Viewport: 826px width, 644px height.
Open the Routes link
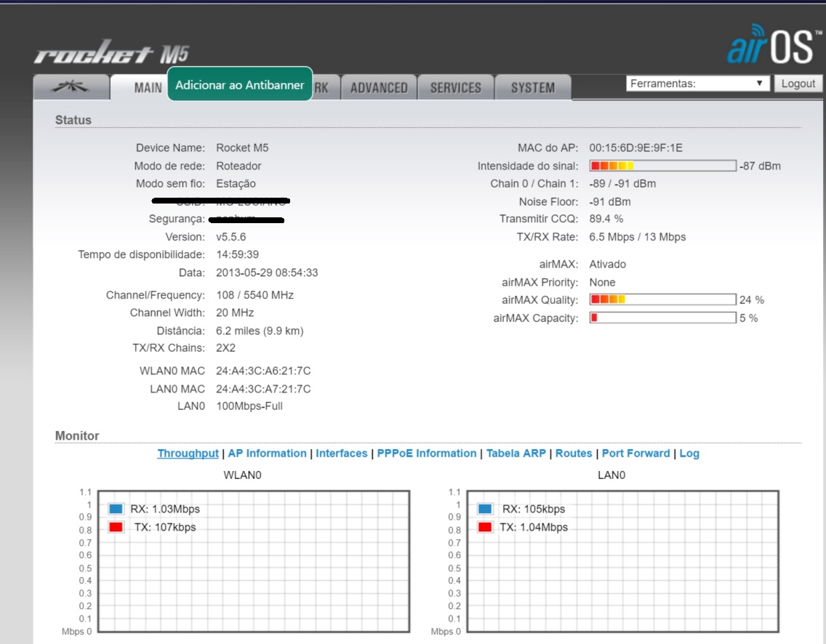(574, 454)
